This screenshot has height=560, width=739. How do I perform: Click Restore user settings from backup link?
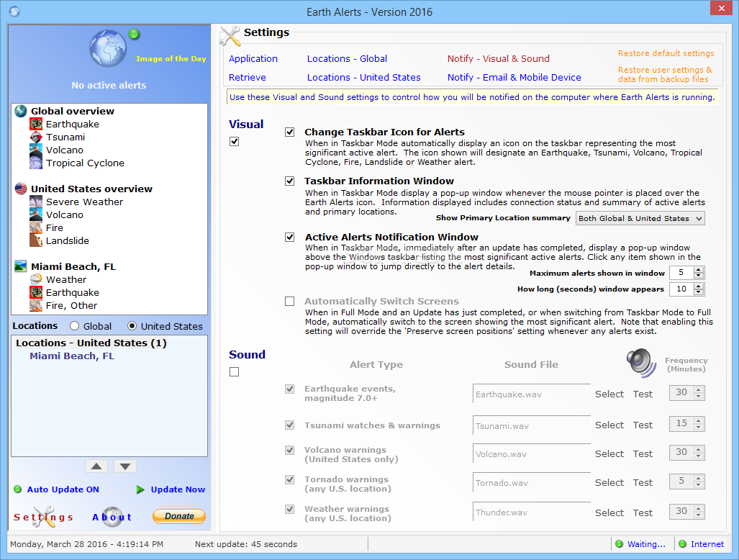click(665, 74)
